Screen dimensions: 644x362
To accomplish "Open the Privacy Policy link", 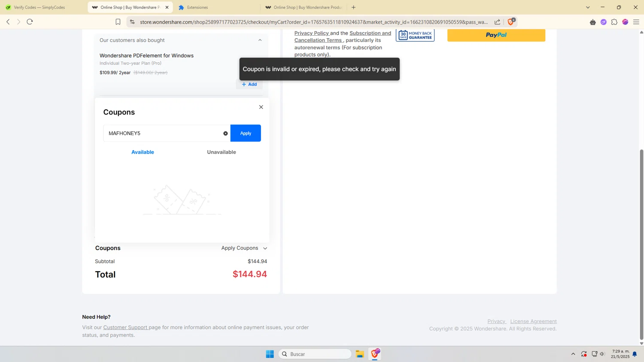I will pos(312,33).
